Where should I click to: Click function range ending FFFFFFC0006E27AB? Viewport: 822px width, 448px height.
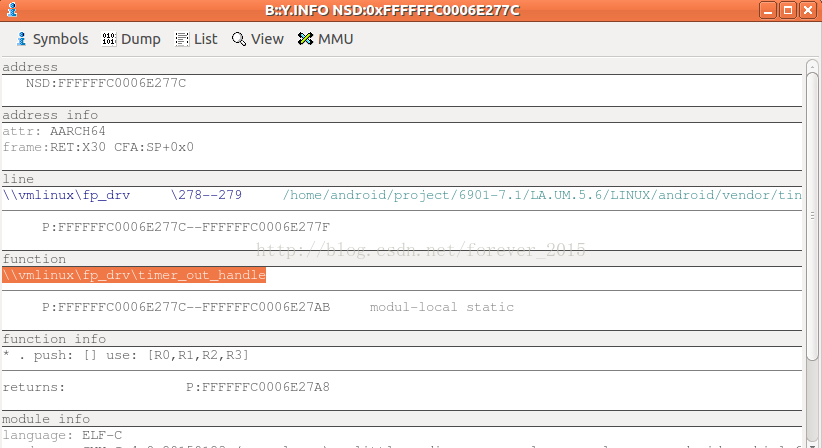point(186,307)
